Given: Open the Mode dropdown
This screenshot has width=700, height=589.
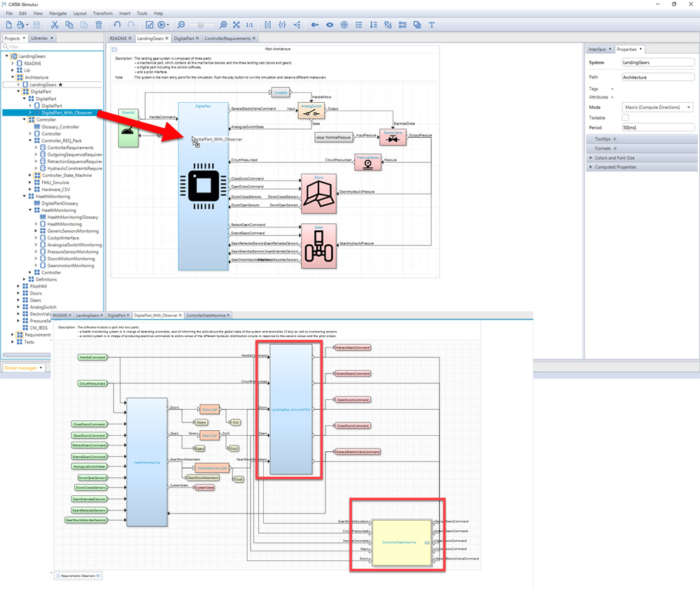Looking at the screenshot, I should pos(658,107).
